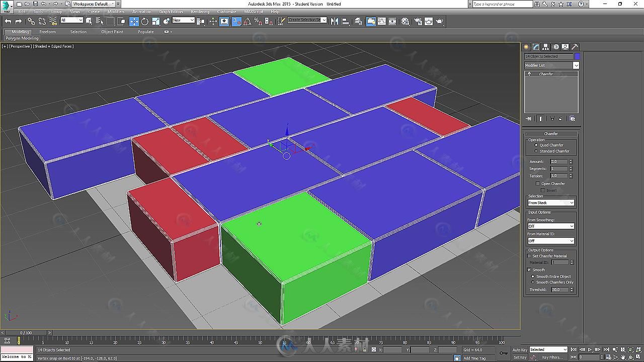The image size is (644, 362).
Task: Click Configure Modifier Sets icon
Action: pos(572,119)
